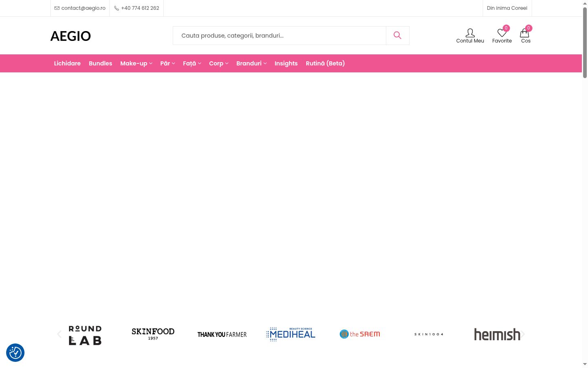
Task: Click the cookie consent preferences badge
Action: (15, 352)
